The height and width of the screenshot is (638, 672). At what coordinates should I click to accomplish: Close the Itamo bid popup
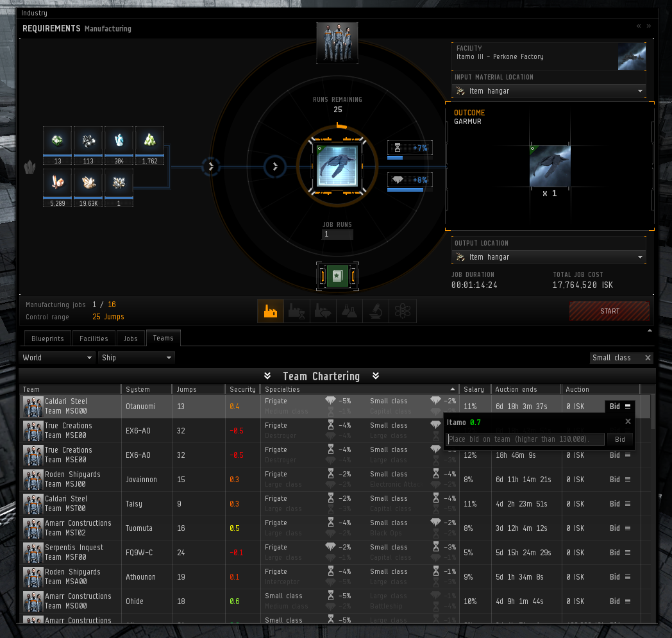(x=628, y=421)
